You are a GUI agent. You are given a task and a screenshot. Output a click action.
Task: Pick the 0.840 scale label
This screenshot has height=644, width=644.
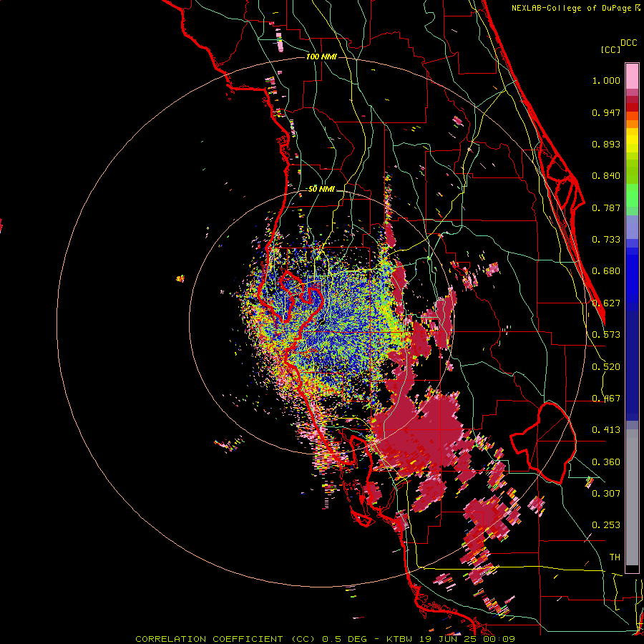coord(606,176)
